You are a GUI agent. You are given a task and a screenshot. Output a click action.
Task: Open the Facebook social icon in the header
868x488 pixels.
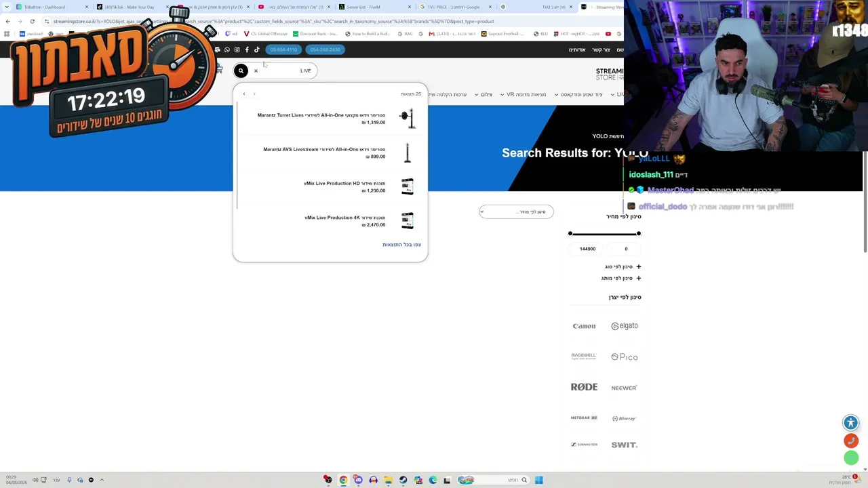coord(247,49)
